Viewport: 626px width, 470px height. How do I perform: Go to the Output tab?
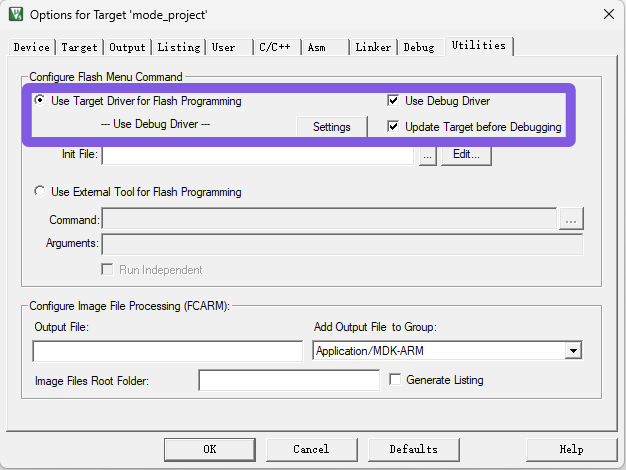[x=127, y=47]
